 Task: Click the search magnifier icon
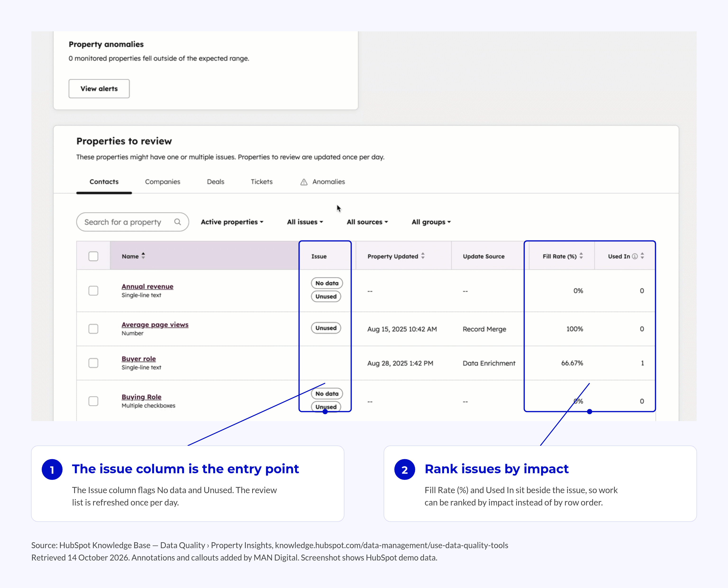177,222
